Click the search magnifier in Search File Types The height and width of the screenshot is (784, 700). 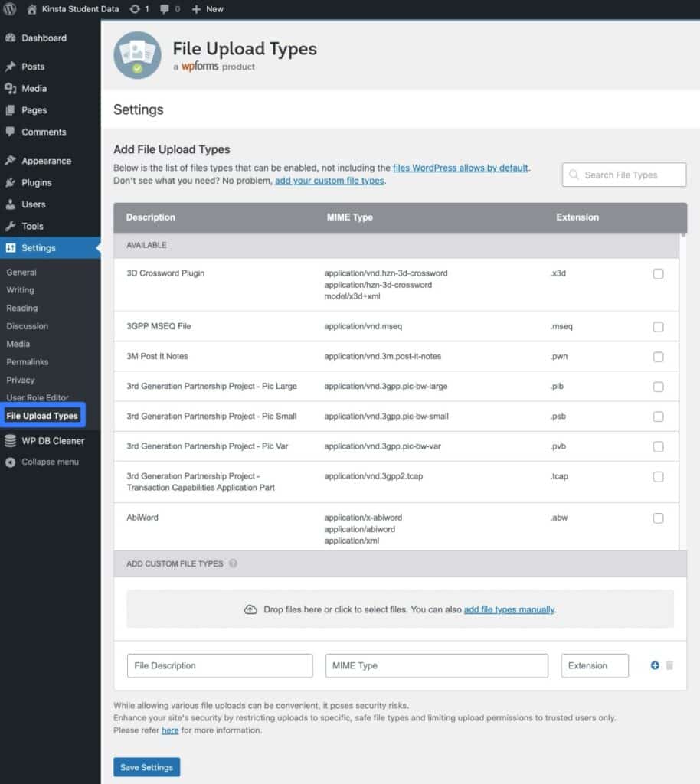pyautogui.click(x=574, y=175)
